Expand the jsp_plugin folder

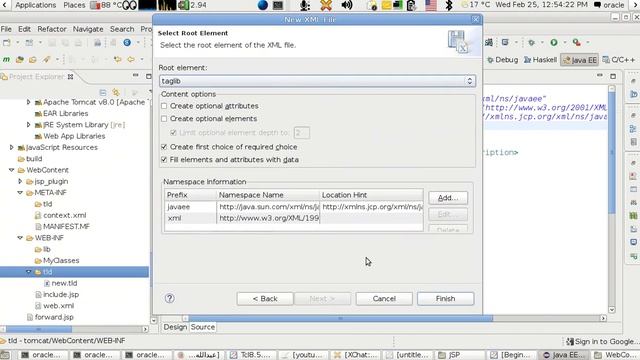pyautogui.click(x=20, y=181)
